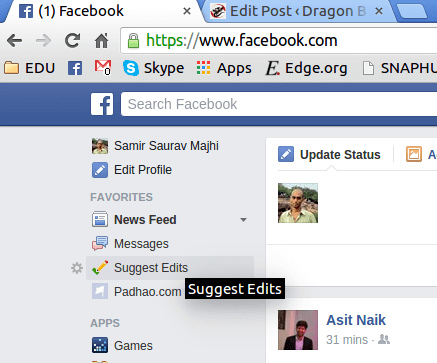Click the Search Facebook input field
Image resolution: width=437 pixels, height=363 pixels.
pos(279,104)
